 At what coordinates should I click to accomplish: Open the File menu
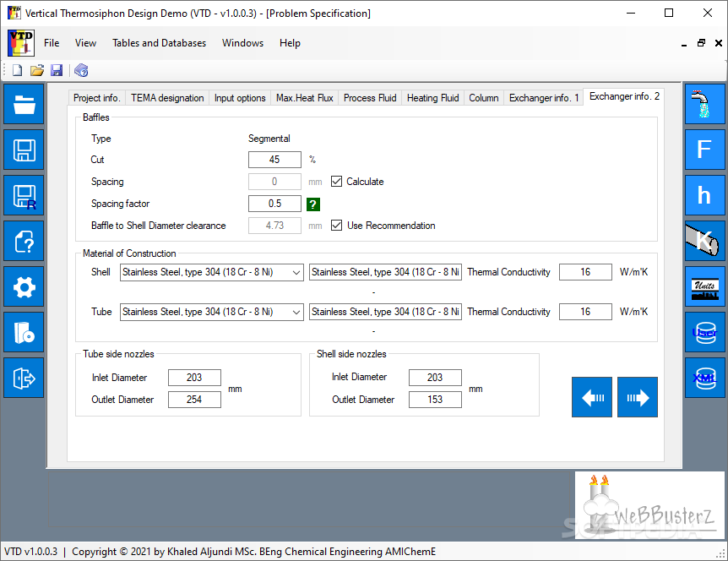click(x=52, y=43)
